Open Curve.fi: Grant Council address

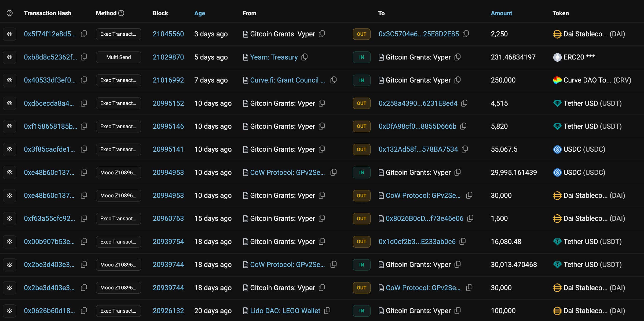[287, 80]
